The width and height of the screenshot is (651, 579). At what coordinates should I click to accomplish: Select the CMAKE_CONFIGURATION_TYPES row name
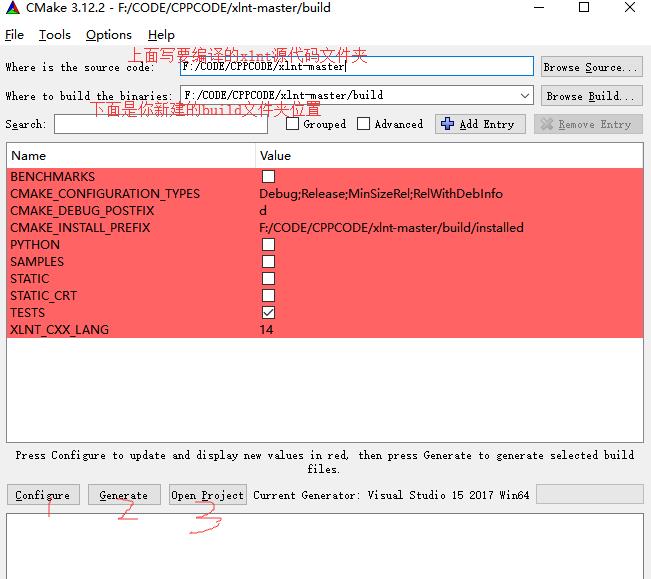pos(105,194)
